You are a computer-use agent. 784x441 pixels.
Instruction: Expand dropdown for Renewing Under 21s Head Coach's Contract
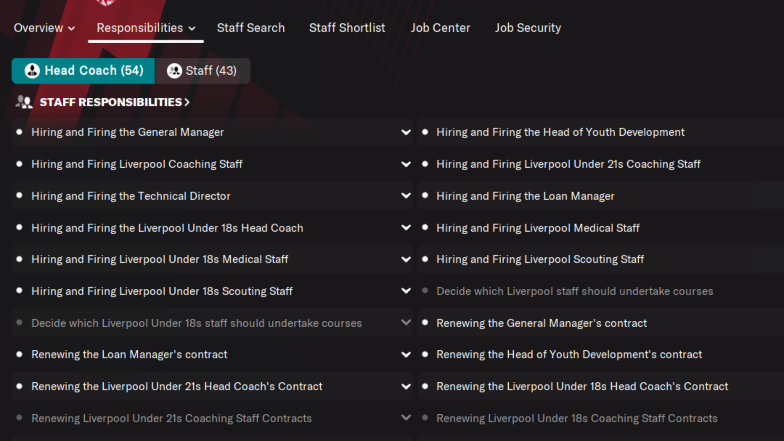point(406,386)
